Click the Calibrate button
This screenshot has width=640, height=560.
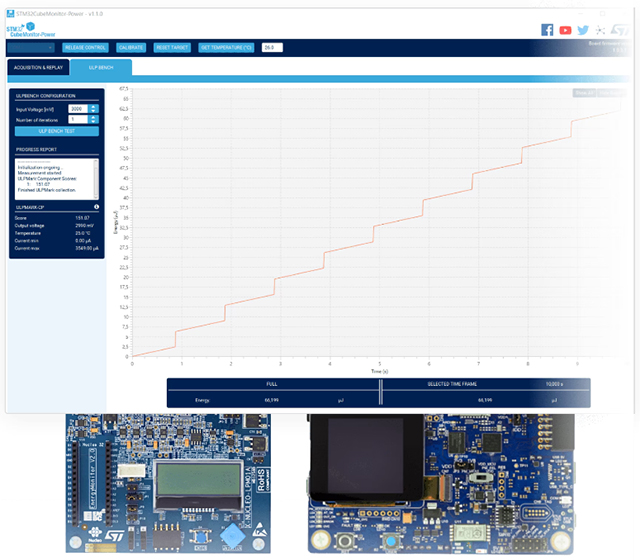(131, 48)
